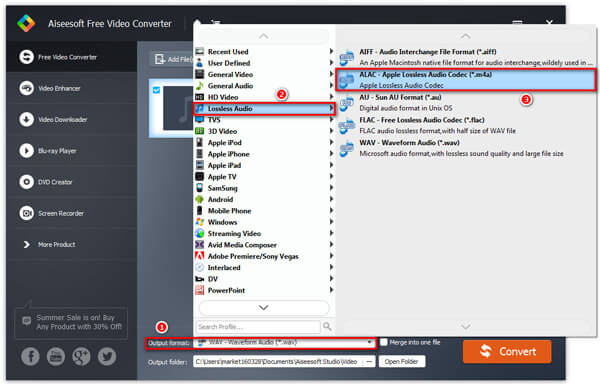Open the Twitter social icon
600x384 pixels.
tap(107, 356)
